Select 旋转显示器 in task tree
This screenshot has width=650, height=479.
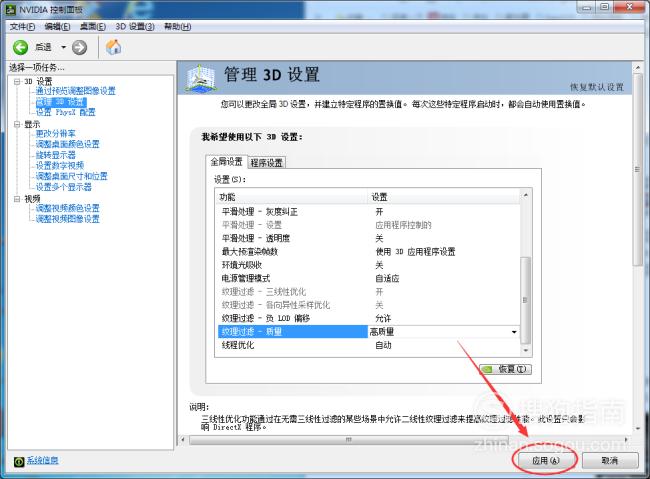[56, 155]
